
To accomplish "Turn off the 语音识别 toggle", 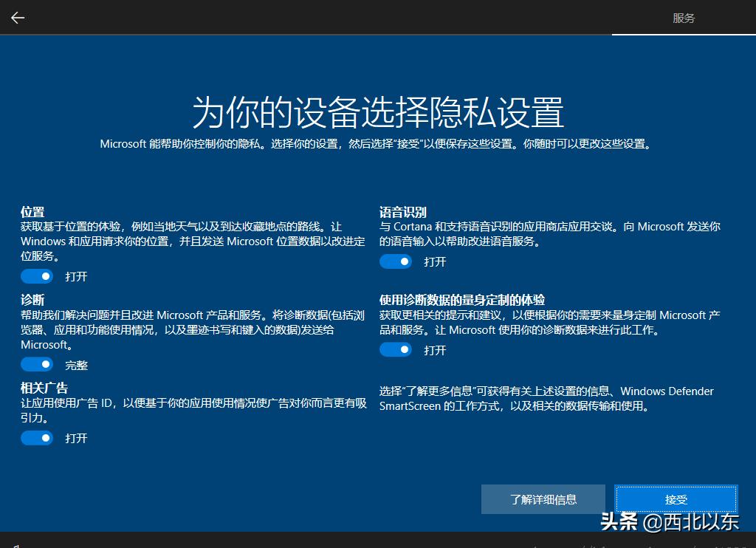I will point(396,261).
